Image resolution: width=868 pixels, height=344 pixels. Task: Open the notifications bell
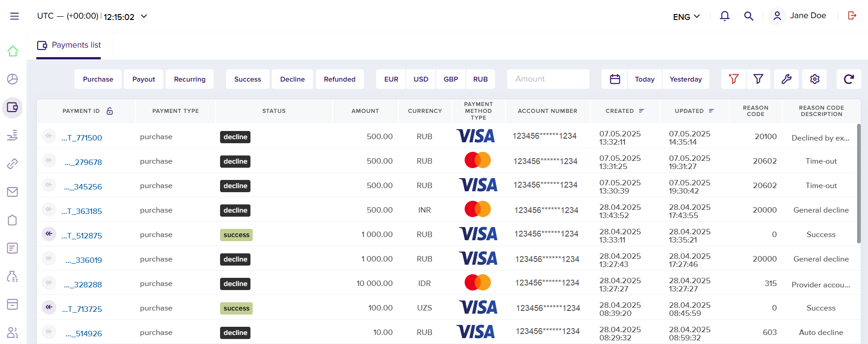pos(725,16)
